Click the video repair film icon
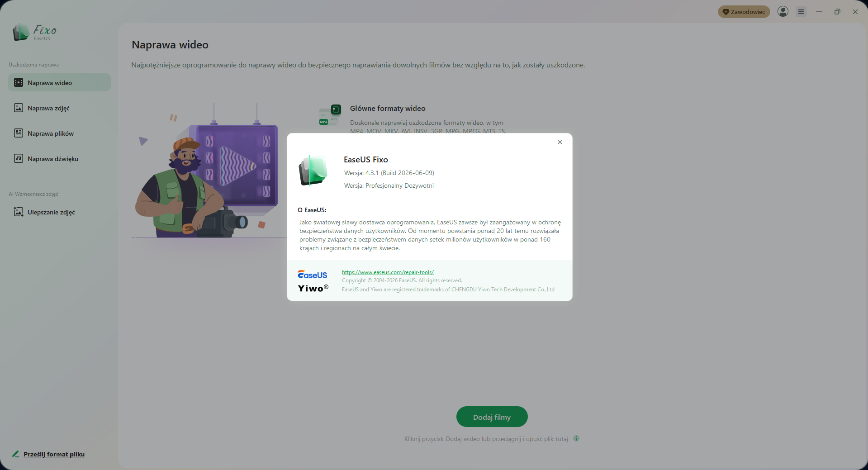Image resolution: width=868 pixels, height=470 pixels. coord(19,82)
